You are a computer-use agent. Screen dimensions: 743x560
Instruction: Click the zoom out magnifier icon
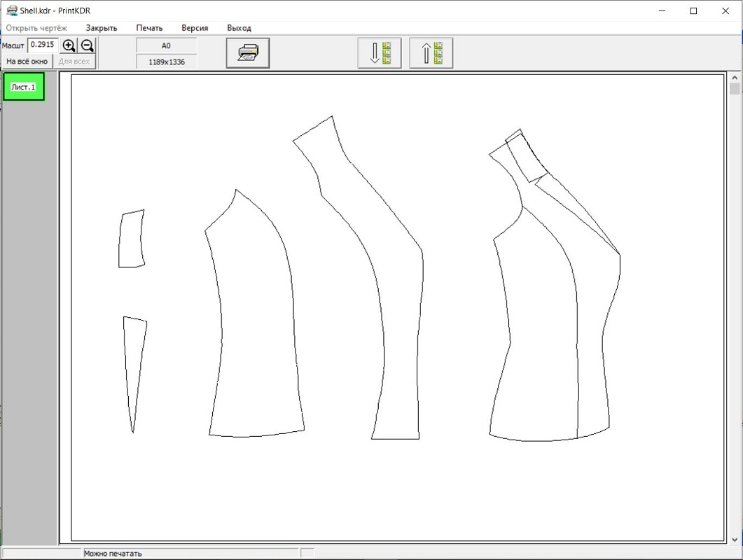pyautogui.click(x=87, y=45)
